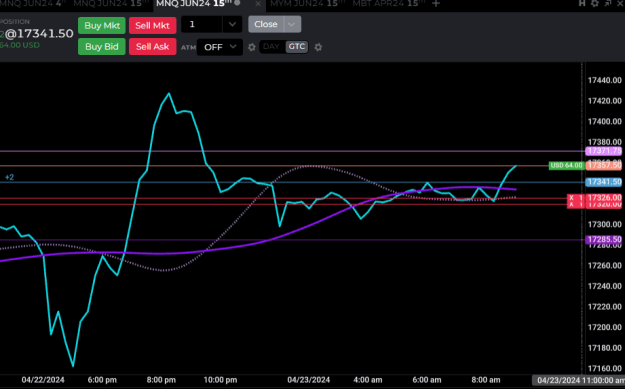Switch to the MBT APR24 15 tab
This screenshot has width=625, height=389.
tap(390, 4)
